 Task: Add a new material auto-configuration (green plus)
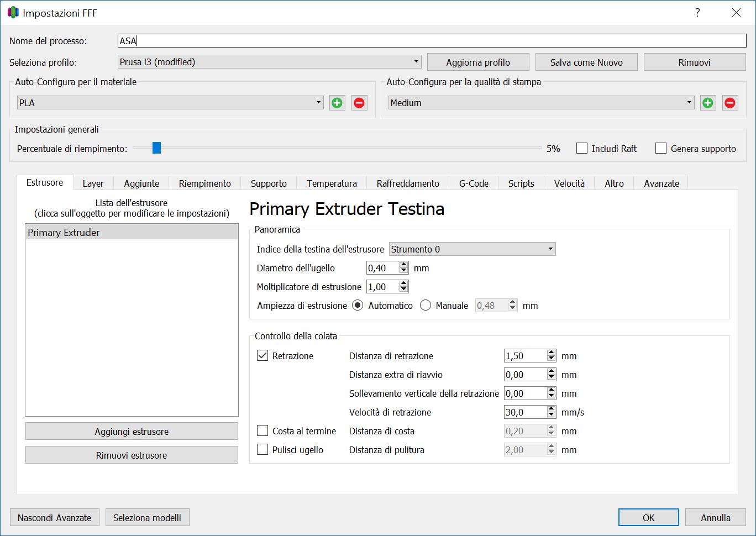[337, 103]
